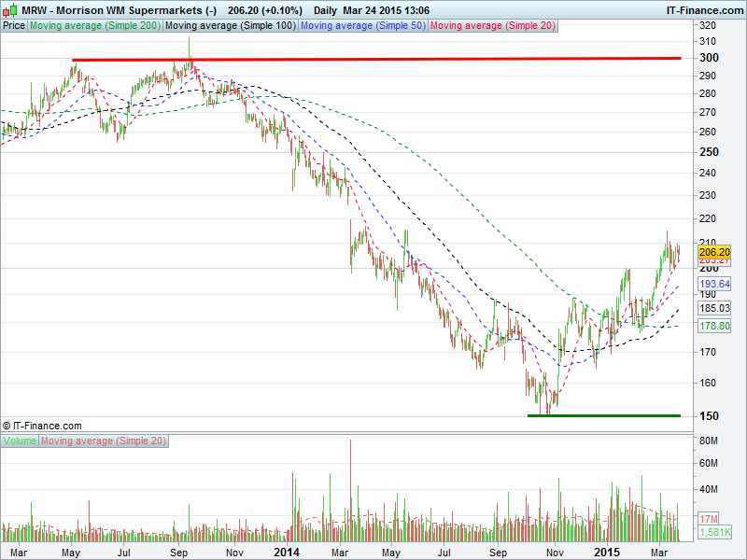The image size is (747, 560).
Task: Click the yellow 206.20 current price tag
Action: coord(713,252)
